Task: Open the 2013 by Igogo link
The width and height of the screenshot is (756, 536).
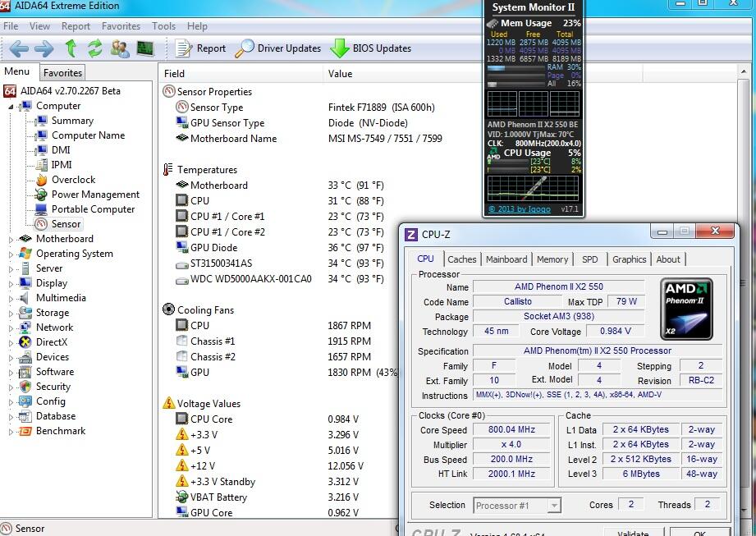Action: click(520, 209)
